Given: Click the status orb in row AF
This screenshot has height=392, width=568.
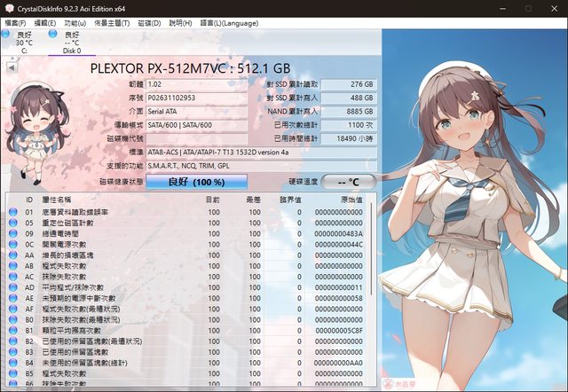Looking at the screenshot, I should (x=13, y=309).
